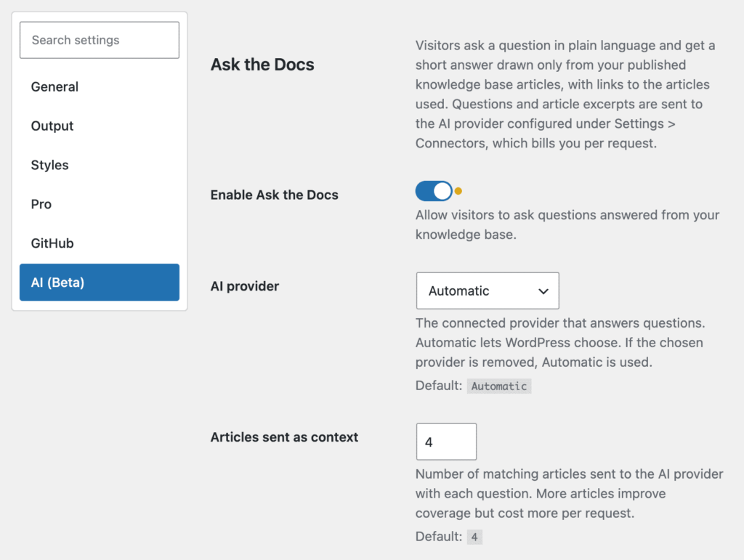
Task: Select the AI (Beta) tab
Action: coord(99,282)
